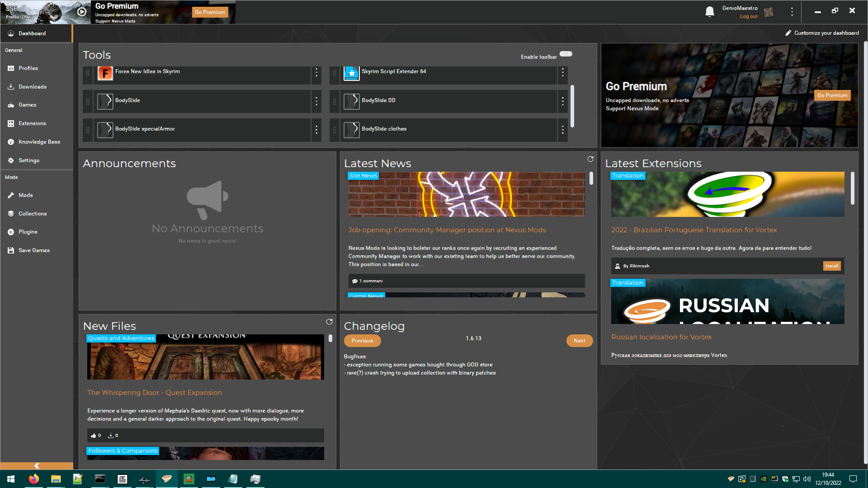
Task: Click the volume icon in system tray
Action: click(x=807, y=479)
